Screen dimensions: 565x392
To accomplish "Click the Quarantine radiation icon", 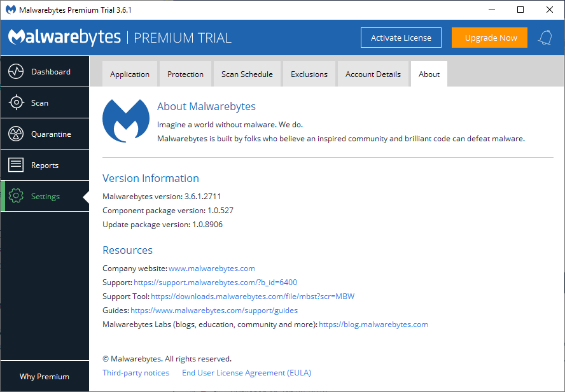I will click(16, 134).
